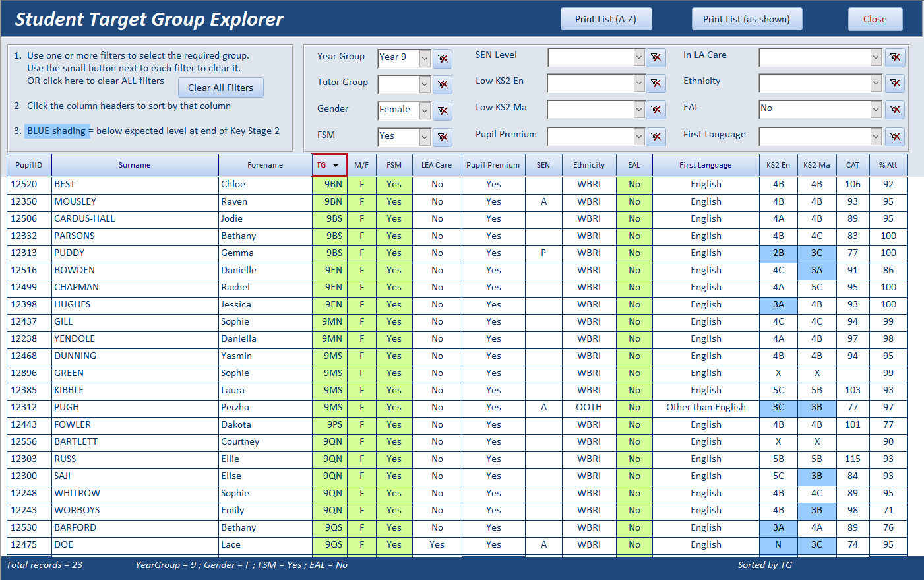
Task: Sort by the PupilID column header
Action: coord(29,165)
